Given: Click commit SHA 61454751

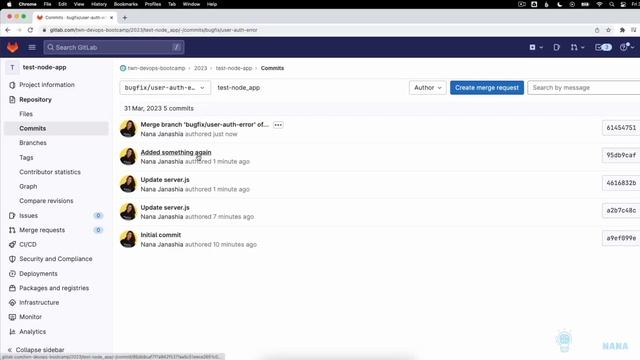Looking at the screenshot, I should (621, 128).
